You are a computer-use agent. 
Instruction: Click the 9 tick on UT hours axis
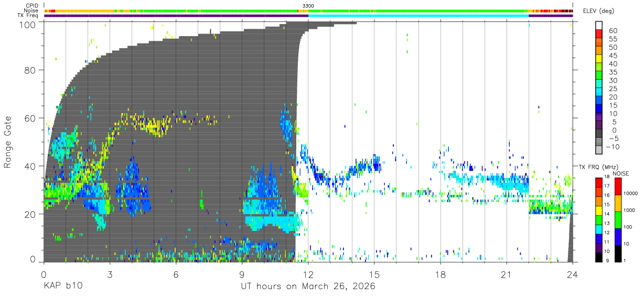(x=242, y=274)
